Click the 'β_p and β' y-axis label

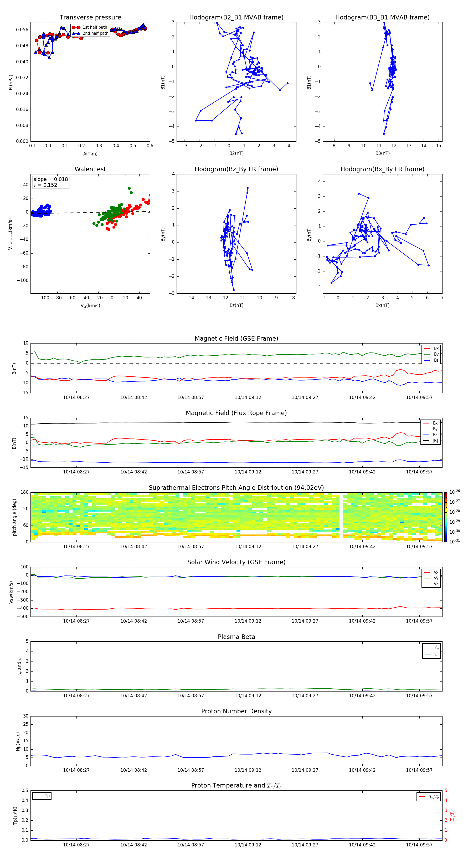pos(19,666)
